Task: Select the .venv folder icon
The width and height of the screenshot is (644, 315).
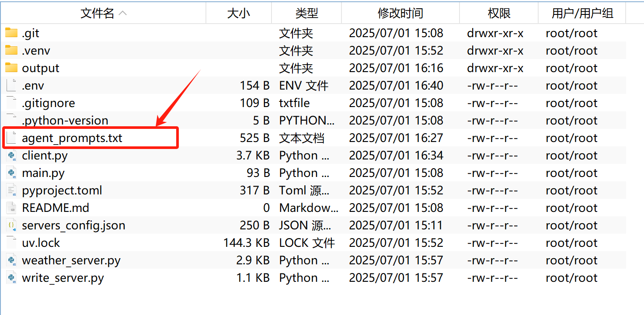Action: point(11,50)
